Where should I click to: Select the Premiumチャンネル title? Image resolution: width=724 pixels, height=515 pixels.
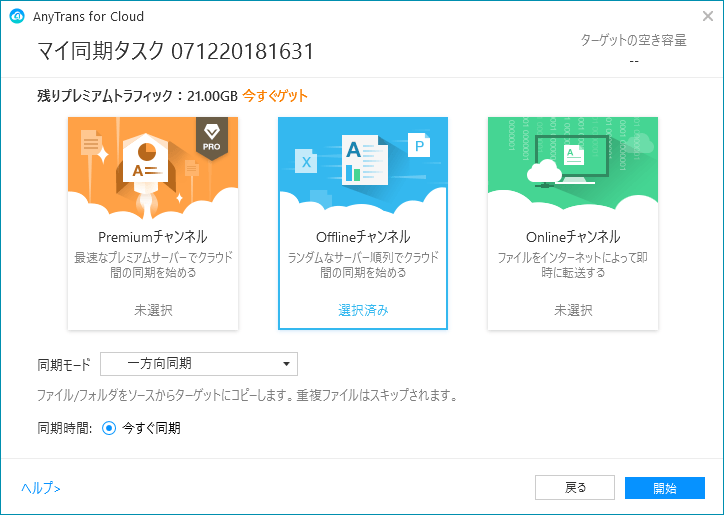tap(153, 237)
